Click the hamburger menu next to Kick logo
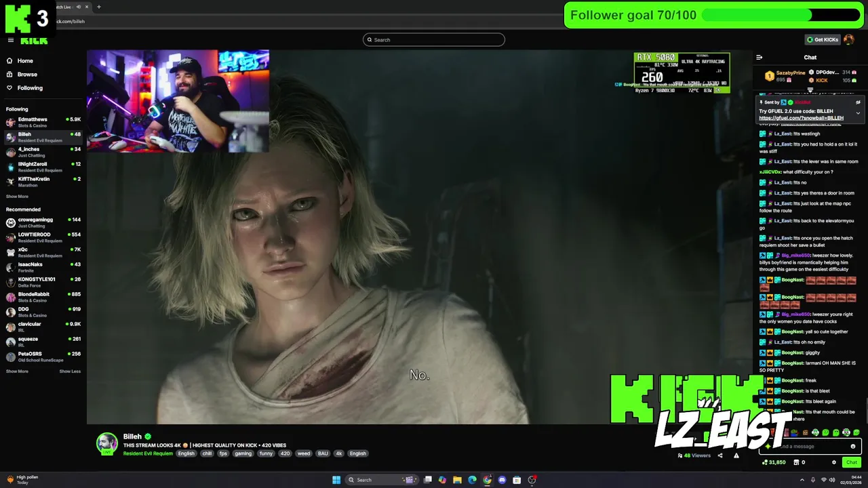The width and height of the screenshot is (868, 488). [x=11, y=40]
